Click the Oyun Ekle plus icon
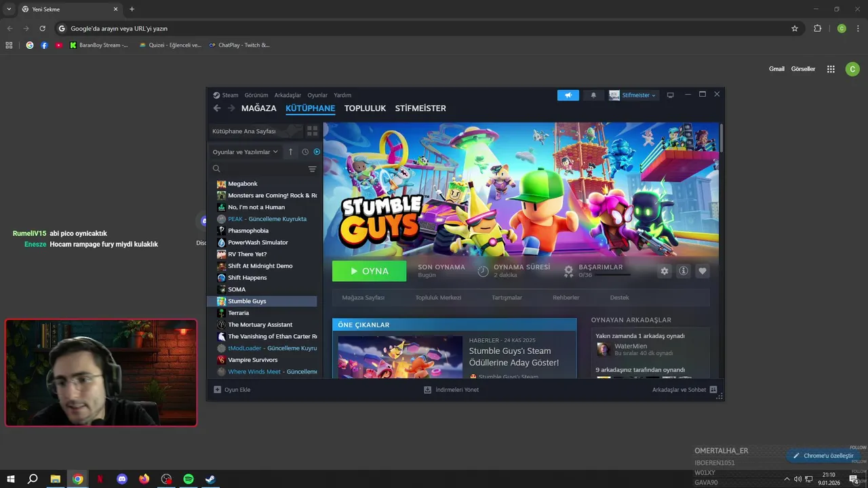This screenshot has height=488, width=868. tap(217, 390)
